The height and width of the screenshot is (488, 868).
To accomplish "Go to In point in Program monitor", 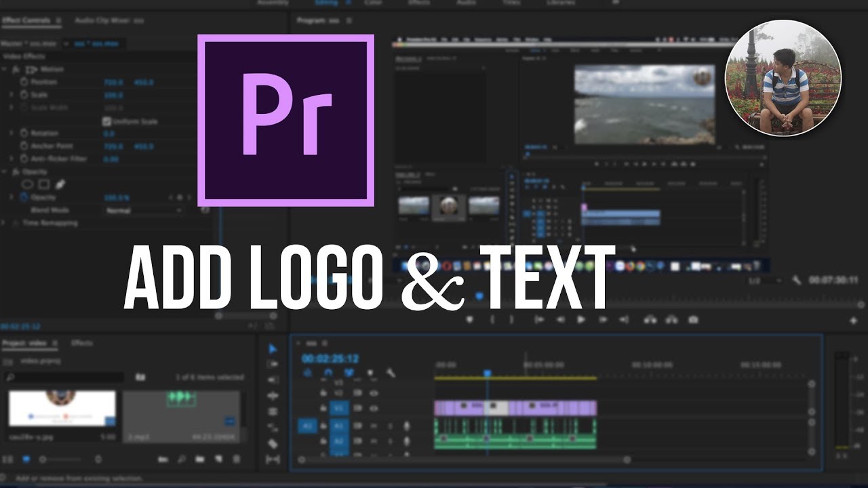I will (539, 319).
